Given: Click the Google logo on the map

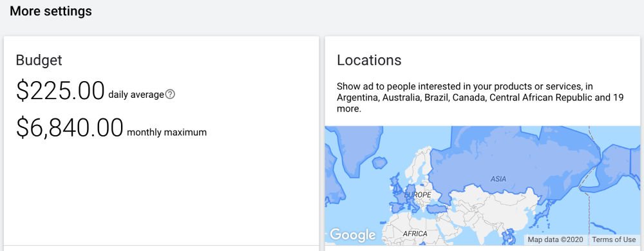Looking at the screenshot, I should [352, 235].
